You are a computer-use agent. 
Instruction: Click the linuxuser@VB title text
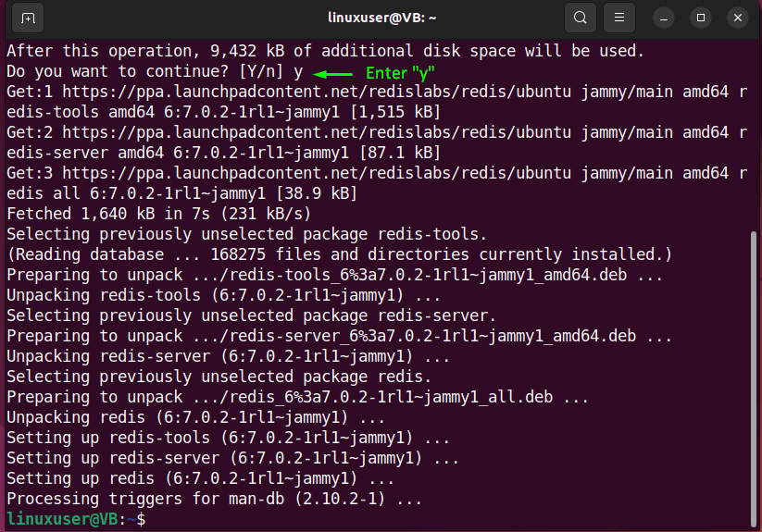coord(382,18)
